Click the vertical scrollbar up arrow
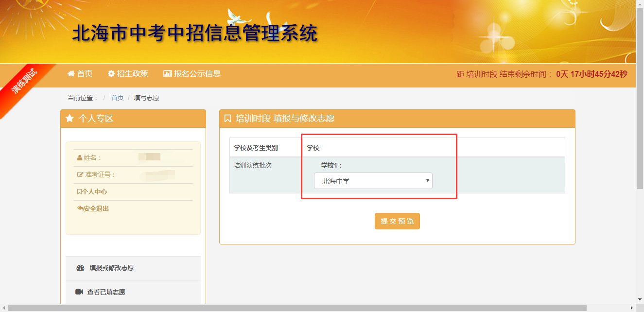644x312 pixels. pos(640,4)
